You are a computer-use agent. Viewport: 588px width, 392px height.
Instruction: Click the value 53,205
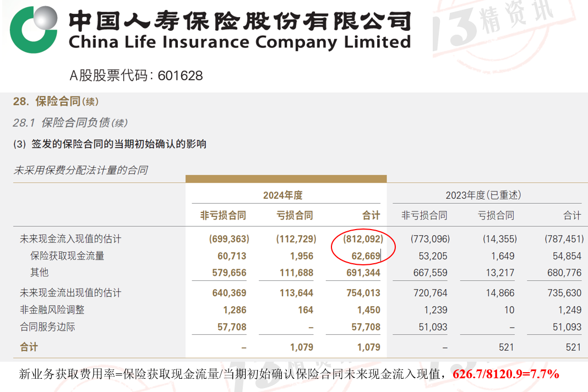pyautogui.click(x=433, y=256)
